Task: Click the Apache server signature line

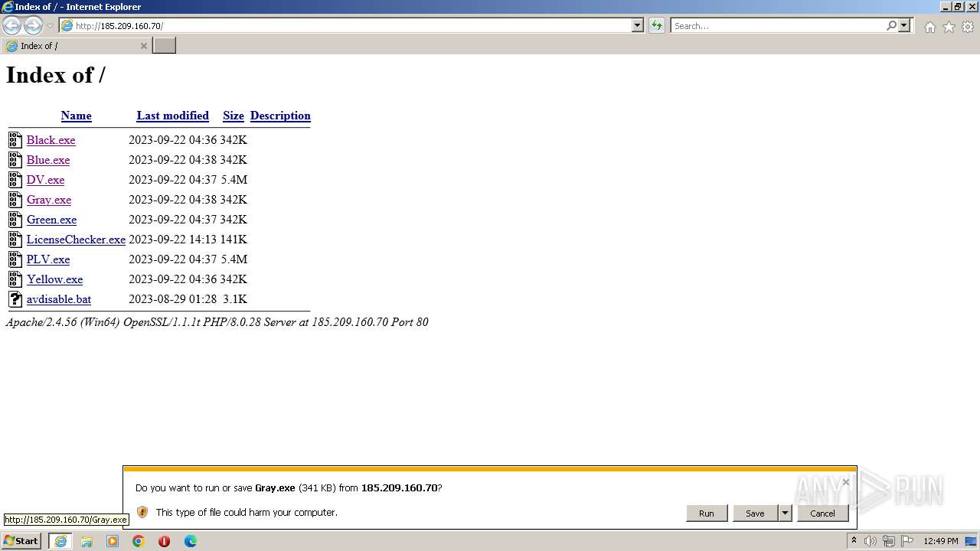Action: point(217,322)
